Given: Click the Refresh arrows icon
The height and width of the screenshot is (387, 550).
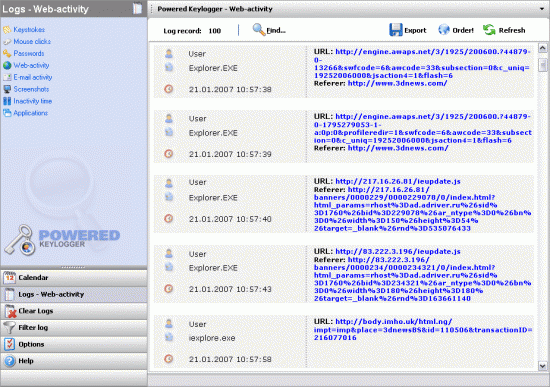Looking at the screenshot, I should pos(489,30).
